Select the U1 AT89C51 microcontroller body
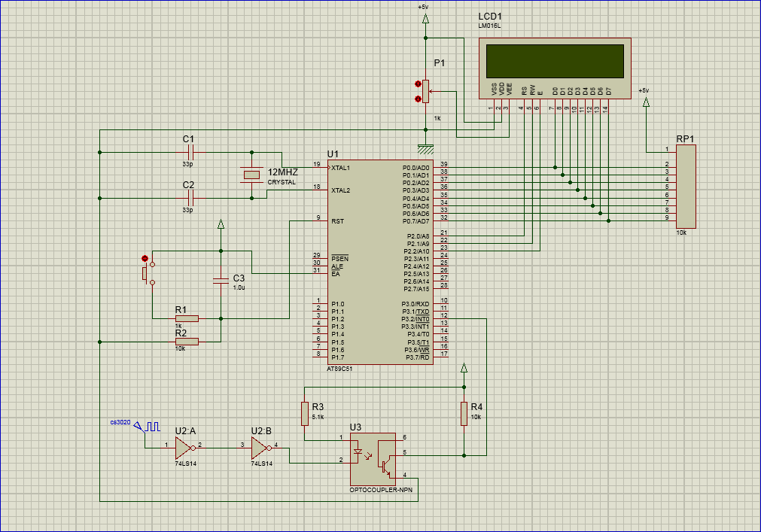Viewport: 761px width, 532px height. click(x=380, y=263)
